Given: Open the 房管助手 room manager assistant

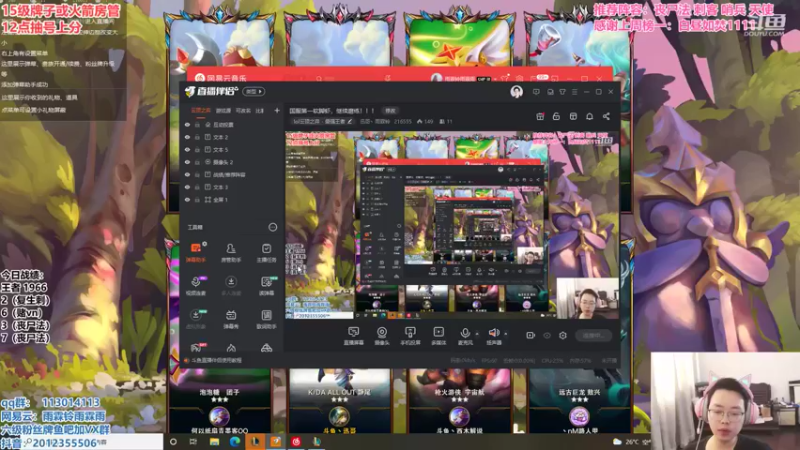Looking at the screenshot, I should tap(231, 253).
